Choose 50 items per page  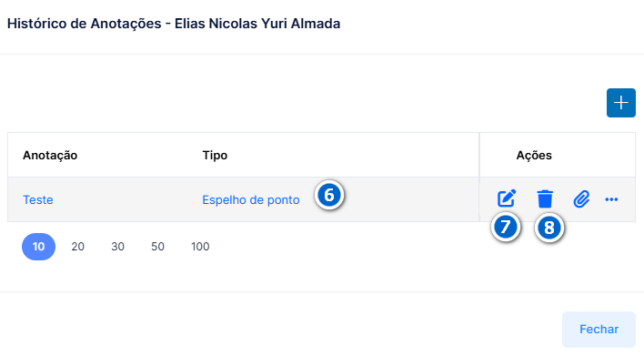157,247
